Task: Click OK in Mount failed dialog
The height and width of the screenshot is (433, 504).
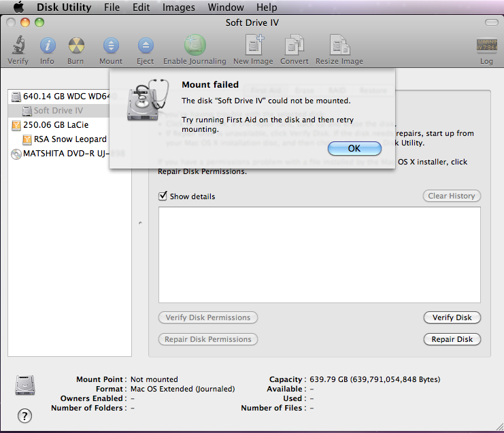Action: pos(354,148)
